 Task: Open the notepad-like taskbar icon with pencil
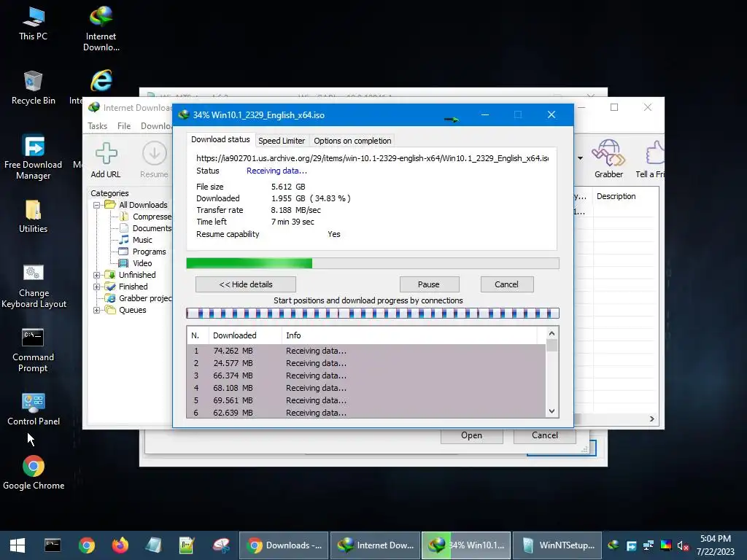[187, 545]
